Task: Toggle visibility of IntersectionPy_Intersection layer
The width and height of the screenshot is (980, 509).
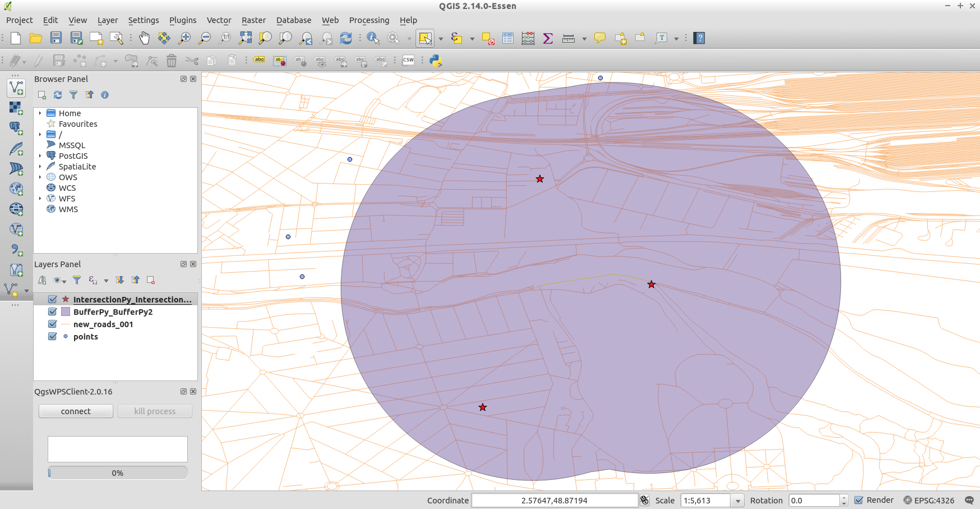Action: (x=53, y=300)
